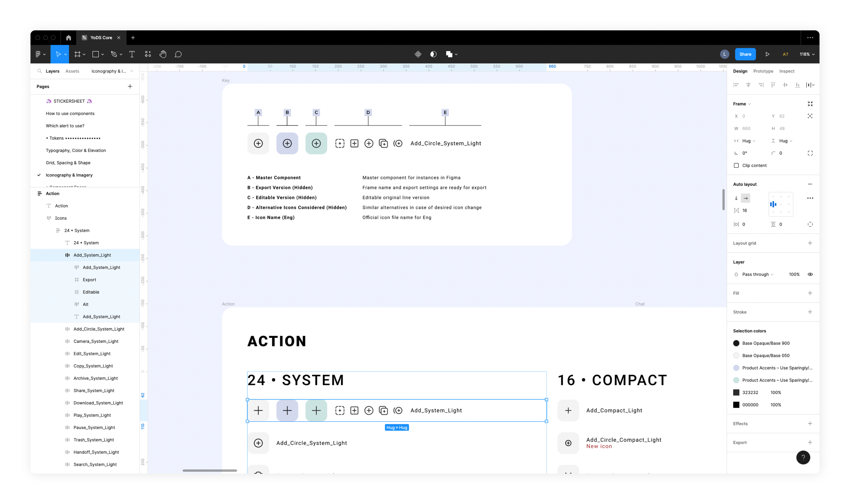The width and height of the screenshot is (850, 504).
Task: Click the Present play button
Action: click(767, 54)
